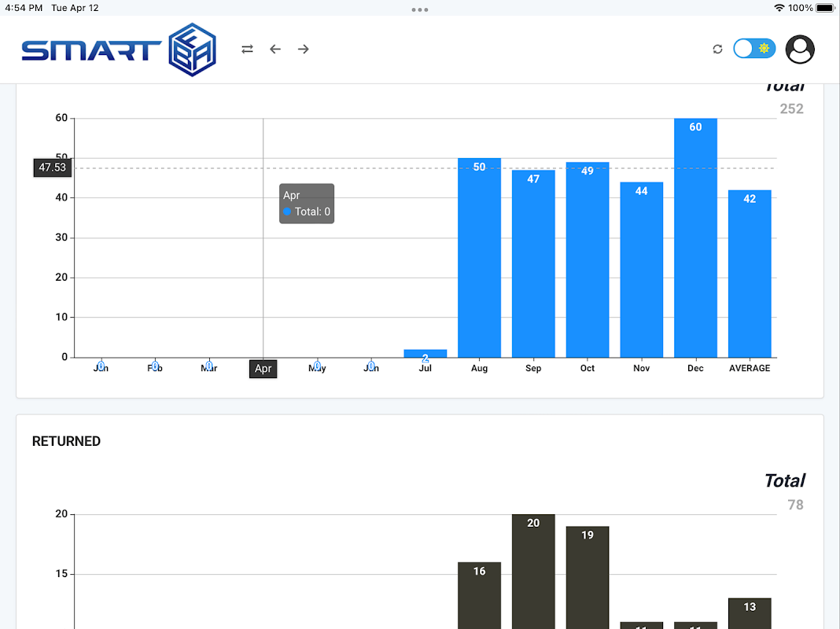Select the Returned bar showing 20
Viewport: 840px width, 629px height.
point(533,572)
